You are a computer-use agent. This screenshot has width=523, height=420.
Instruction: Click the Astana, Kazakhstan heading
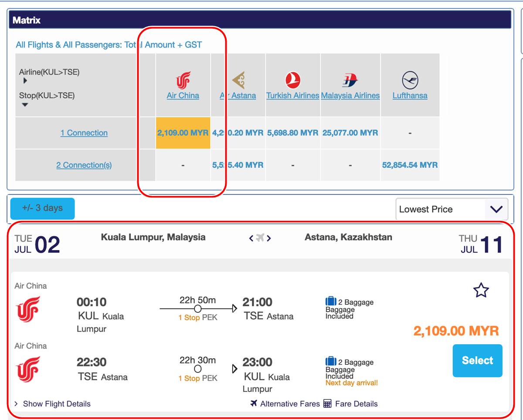point(348,237)
